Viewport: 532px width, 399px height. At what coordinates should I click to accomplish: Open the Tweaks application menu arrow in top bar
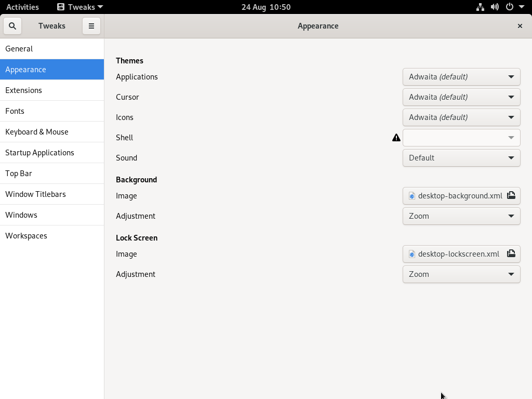tap(100, 7)
